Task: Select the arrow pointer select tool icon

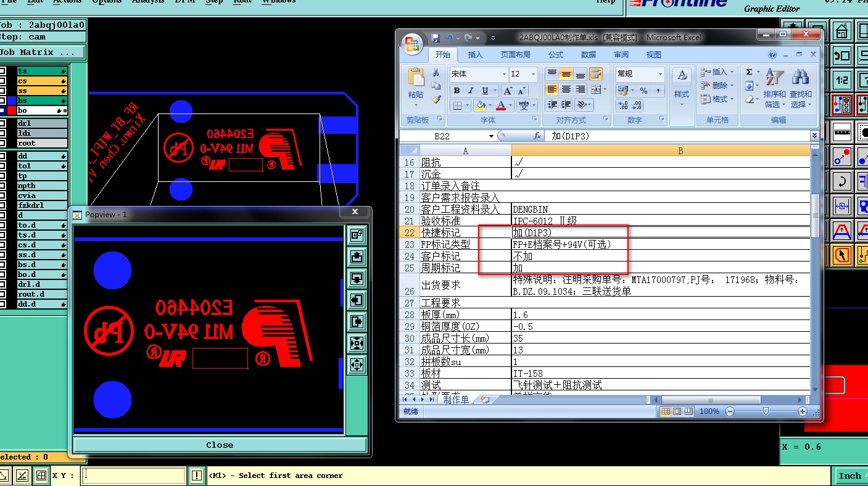Action: click(842, 254)
